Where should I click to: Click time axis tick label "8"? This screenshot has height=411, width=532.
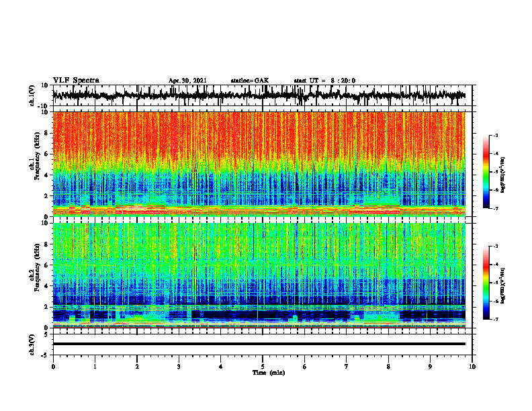388,367
